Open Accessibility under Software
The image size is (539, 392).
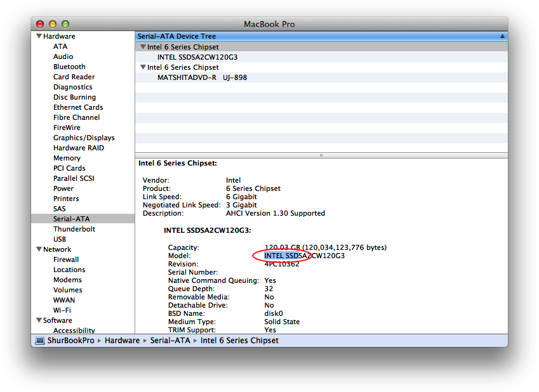(74, 330)
